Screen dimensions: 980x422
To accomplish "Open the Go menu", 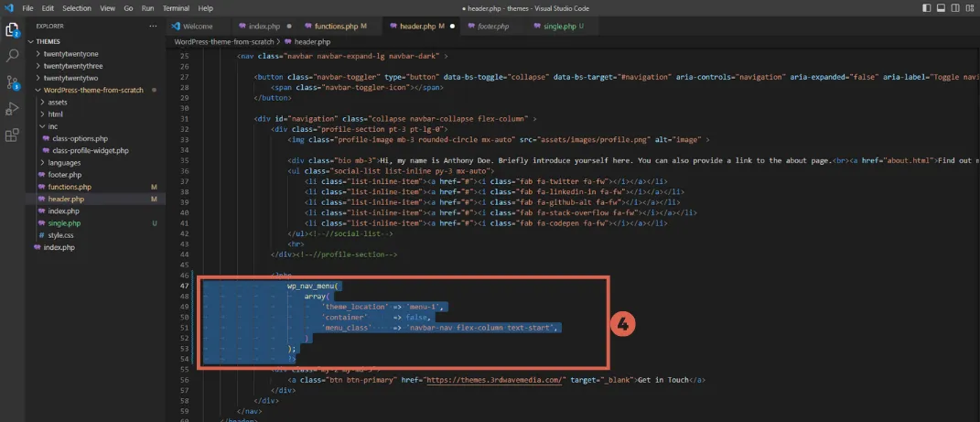I will pyautogui.click(x=128, y=8).
